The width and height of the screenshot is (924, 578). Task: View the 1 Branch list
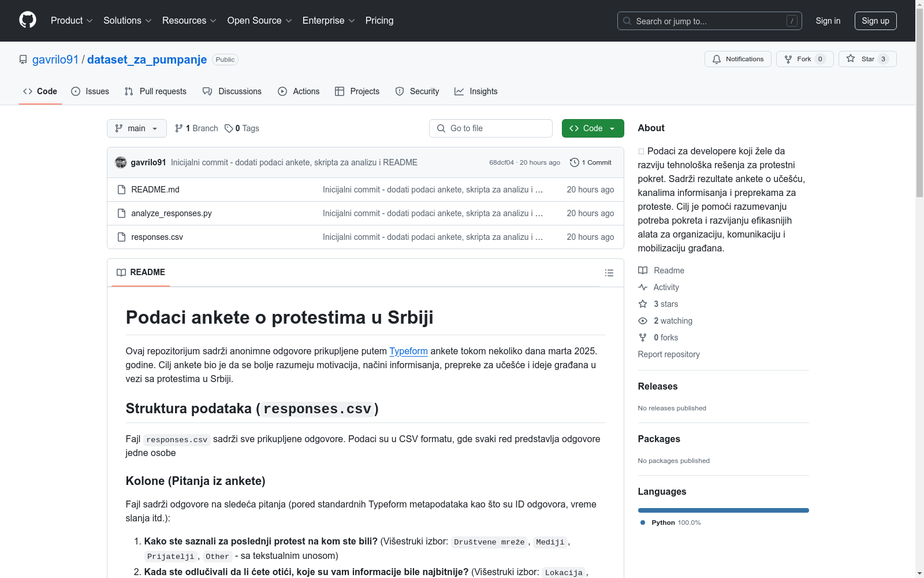(x=196, y=128)
